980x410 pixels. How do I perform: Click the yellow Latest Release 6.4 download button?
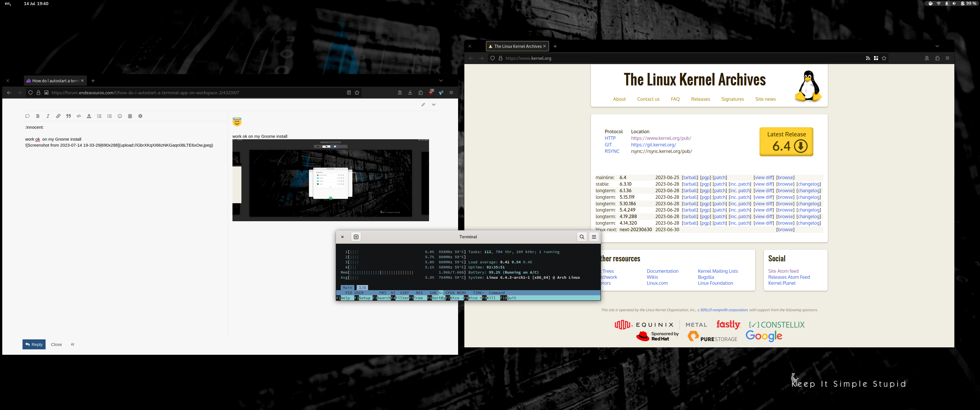click(786, 142)
